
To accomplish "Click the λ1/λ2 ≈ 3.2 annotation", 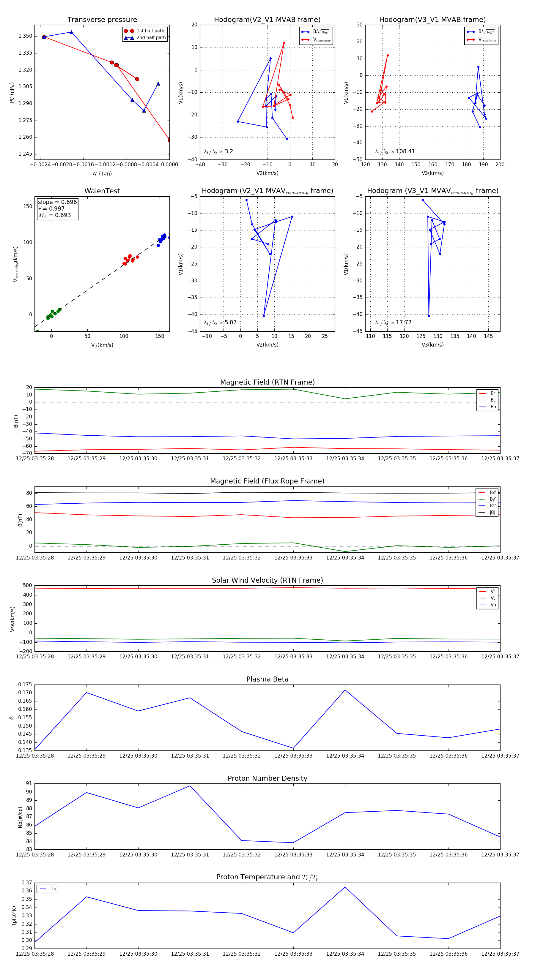I will [218, 151].
